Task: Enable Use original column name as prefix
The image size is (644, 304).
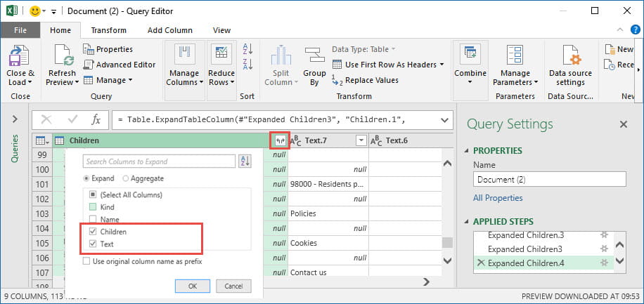Action: 86,261
